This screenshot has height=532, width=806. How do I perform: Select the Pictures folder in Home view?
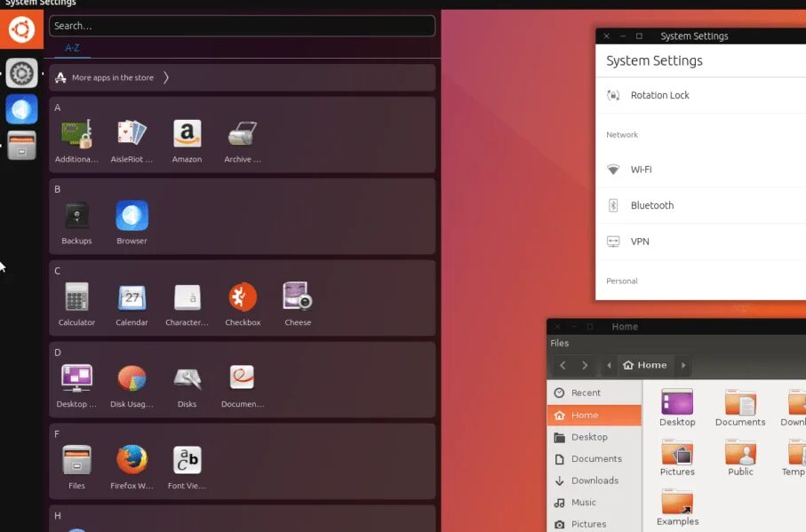[x=677, y=458]
